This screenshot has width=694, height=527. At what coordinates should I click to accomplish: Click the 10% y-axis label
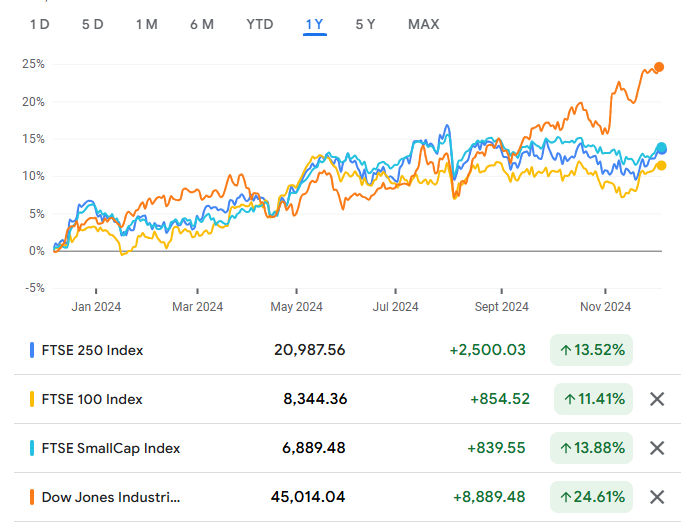coord(34,176)
